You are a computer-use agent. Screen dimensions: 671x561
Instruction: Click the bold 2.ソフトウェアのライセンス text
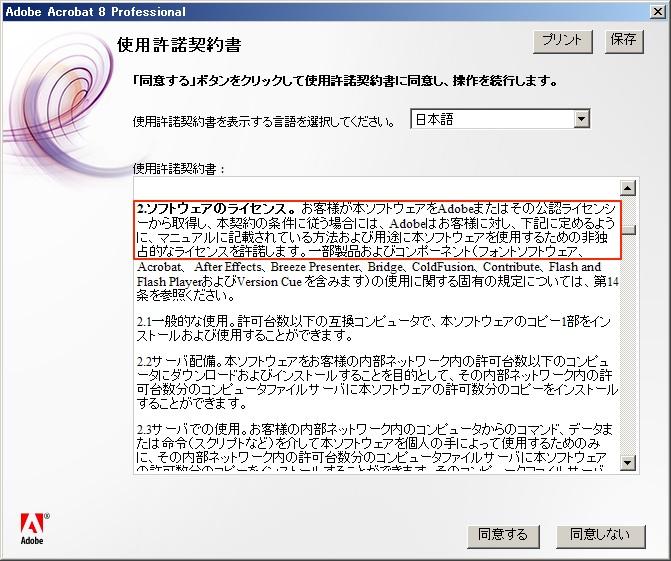click(x=216, y=209)
